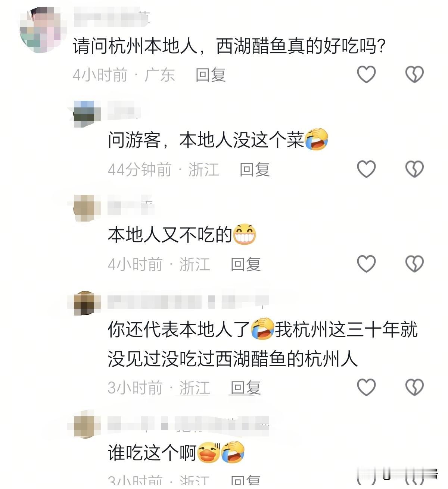Like the 本地人又不吃的 comment
448x489 pixels.
point(366,264)
